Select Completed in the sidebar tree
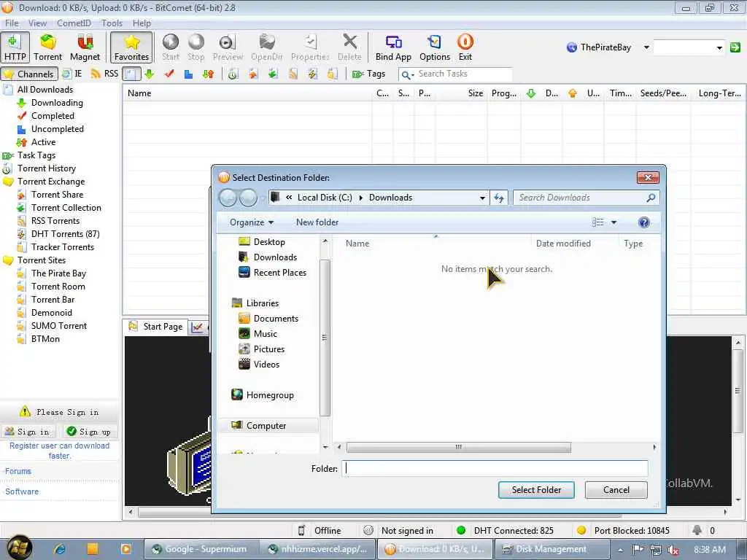This screenshot has width=747, height=560. point(53,116)
